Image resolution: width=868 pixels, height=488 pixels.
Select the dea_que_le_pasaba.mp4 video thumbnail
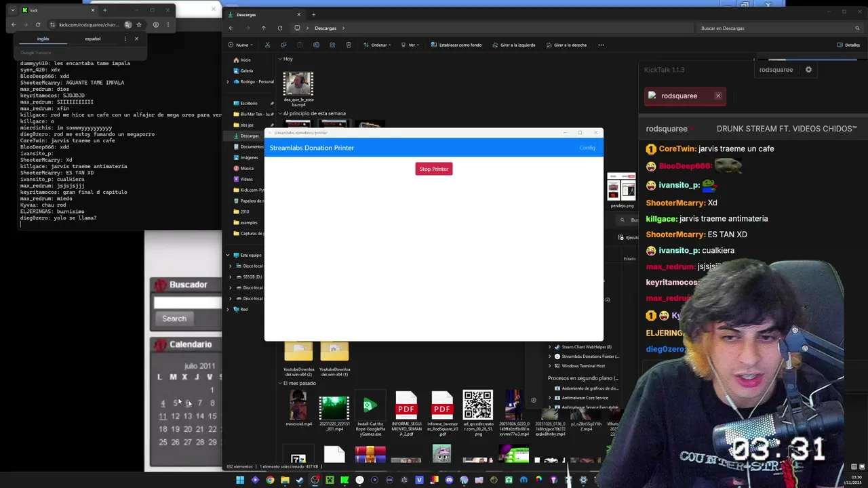tap(298, 85)
